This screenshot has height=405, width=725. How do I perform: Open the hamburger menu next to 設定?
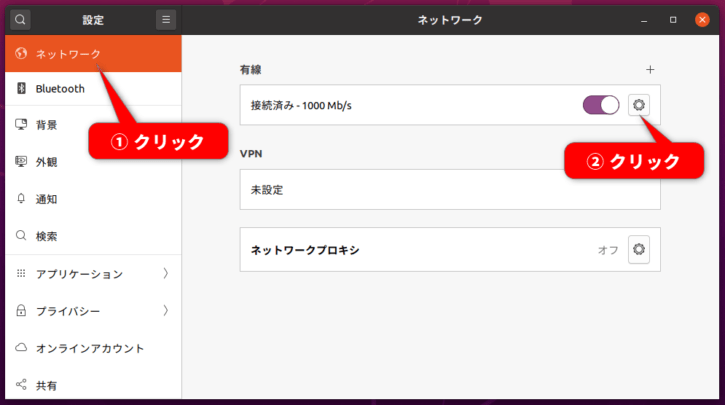click(x=166, y=20)
